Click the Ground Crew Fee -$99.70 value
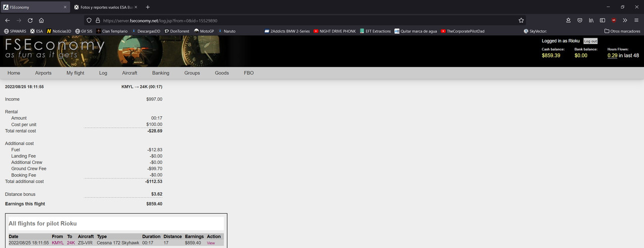The height and width of the screenshot is (248, 644). coord(155,169)
